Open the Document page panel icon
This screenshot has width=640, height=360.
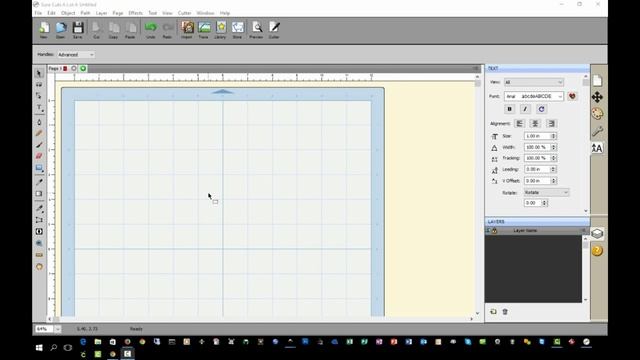(597, 80)
